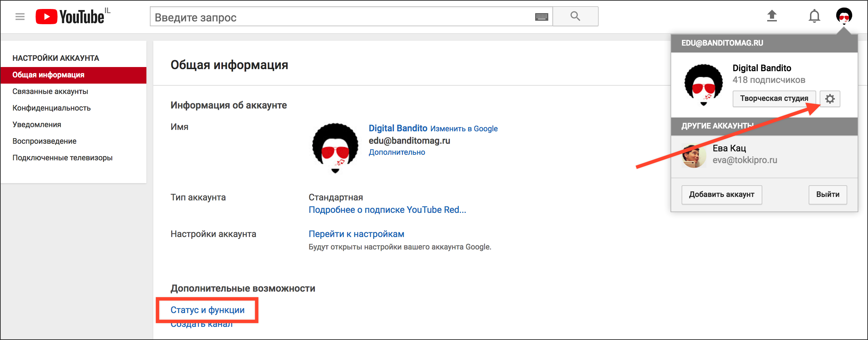Screen dimensions: 868x340
Task: Click Дополнительные возможности heading
Action: tap(243, 289)
